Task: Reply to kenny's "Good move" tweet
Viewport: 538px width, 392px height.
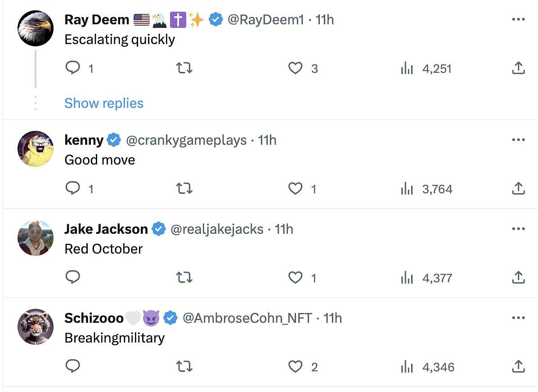Action: tap(73, 189)
